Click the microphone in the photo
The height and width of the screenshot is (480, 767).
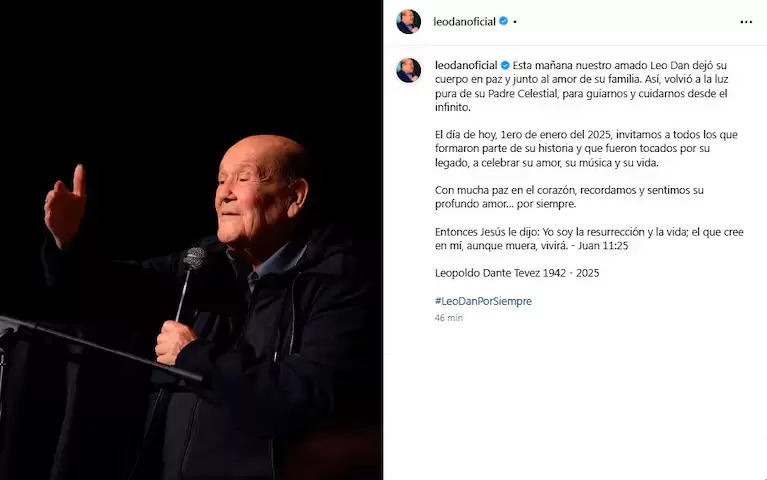click(194, 259)
